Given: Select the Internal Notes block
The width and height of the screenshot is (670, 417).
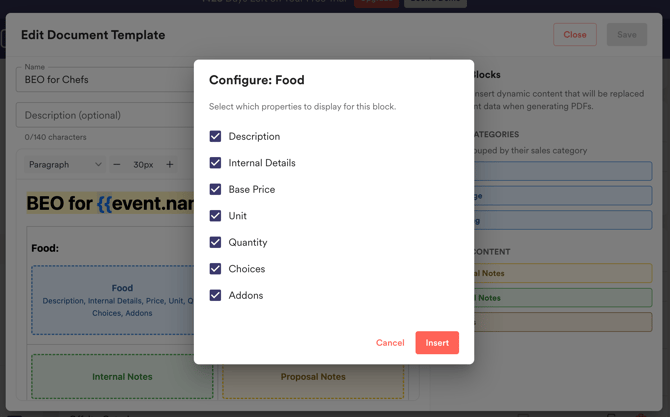Looking at the screenshot, I should 122,377.
